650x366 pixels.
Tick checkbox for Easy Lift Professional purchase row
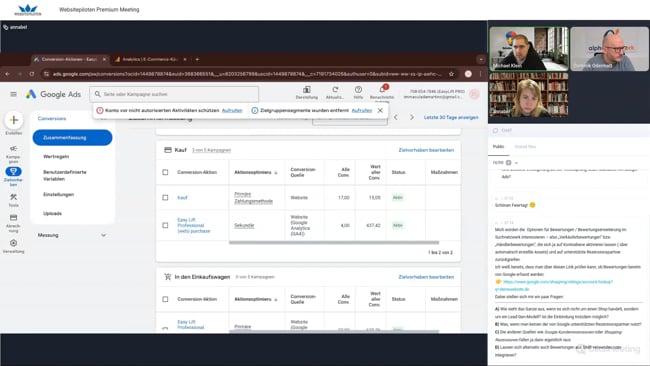pos(165,225)
